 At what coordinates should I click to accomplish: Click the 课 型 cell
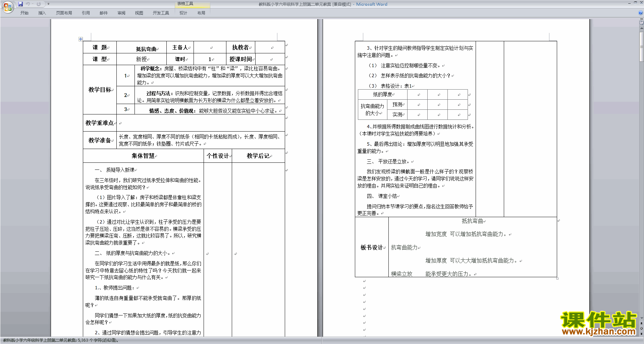[x=100, y=59]
